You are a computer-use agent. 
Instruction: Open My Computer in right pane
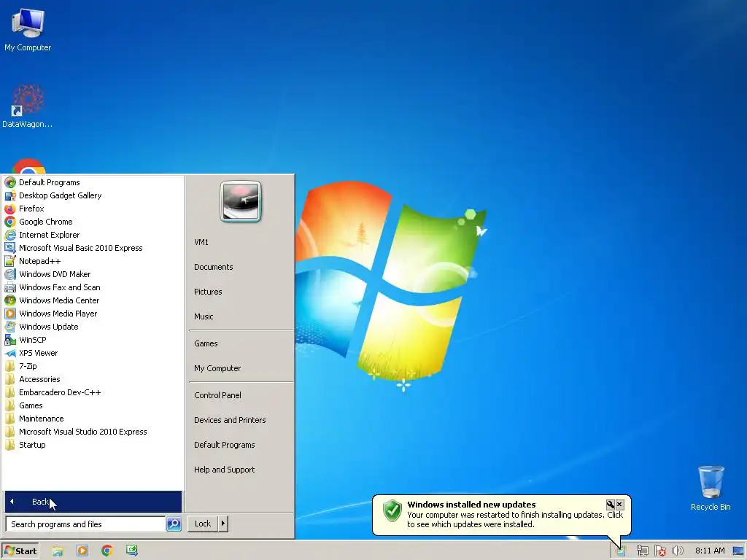[x=217, y=368]
